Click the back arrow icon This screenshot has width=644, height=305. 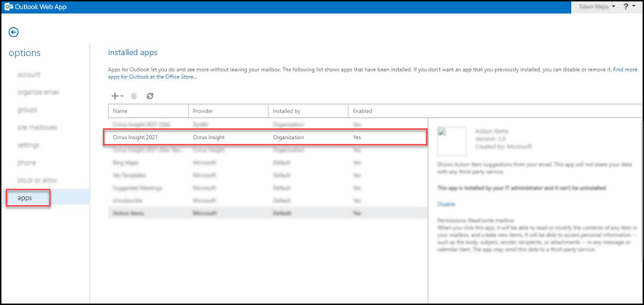[x=14, y=32]
